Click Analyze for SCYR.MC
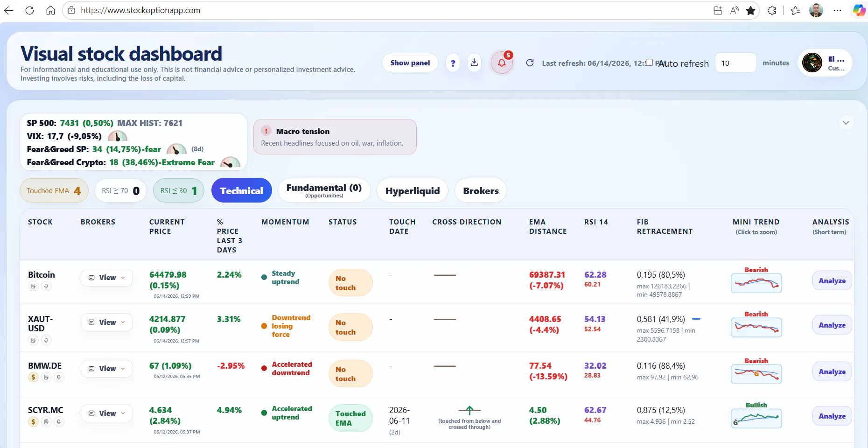Screen dimensions: 868x448 [832, 416]
